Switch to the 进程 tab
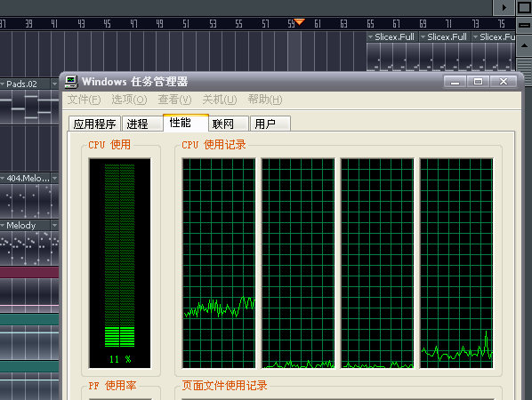 point(141,124)
